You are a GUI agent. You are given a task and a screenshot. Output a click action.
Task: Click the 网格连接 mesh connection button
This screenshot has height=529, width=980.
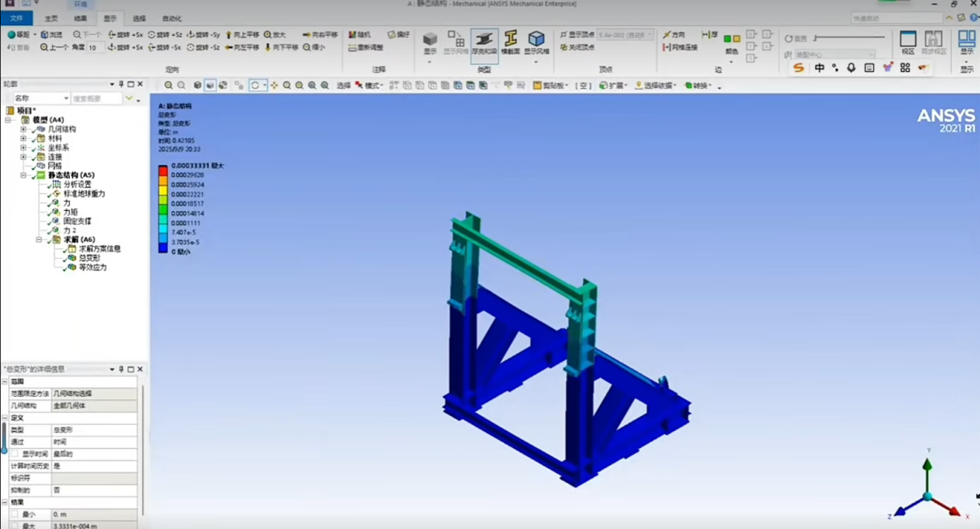coord(680,48)
